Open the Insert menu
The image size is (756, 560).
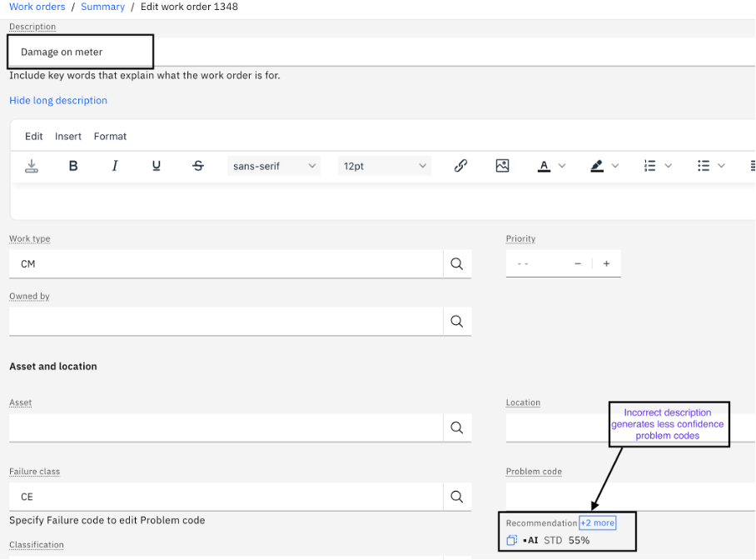point(67,136)
